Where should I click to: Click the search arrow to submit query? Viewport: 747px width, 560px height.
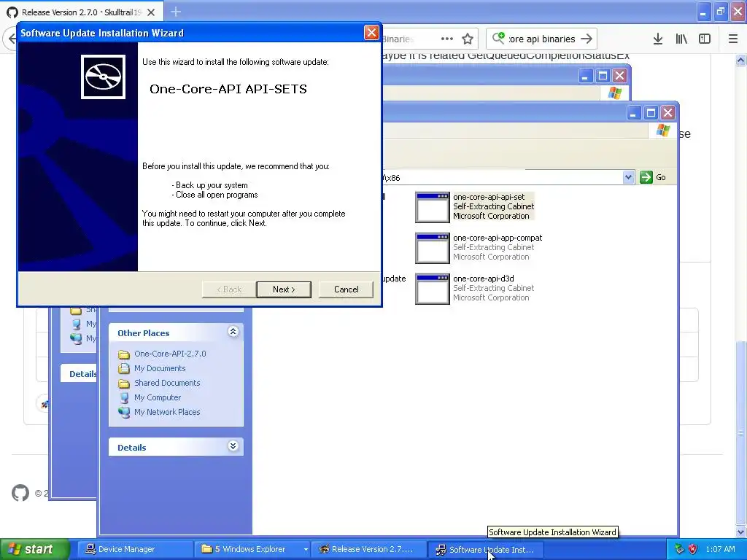click(587, 39)
